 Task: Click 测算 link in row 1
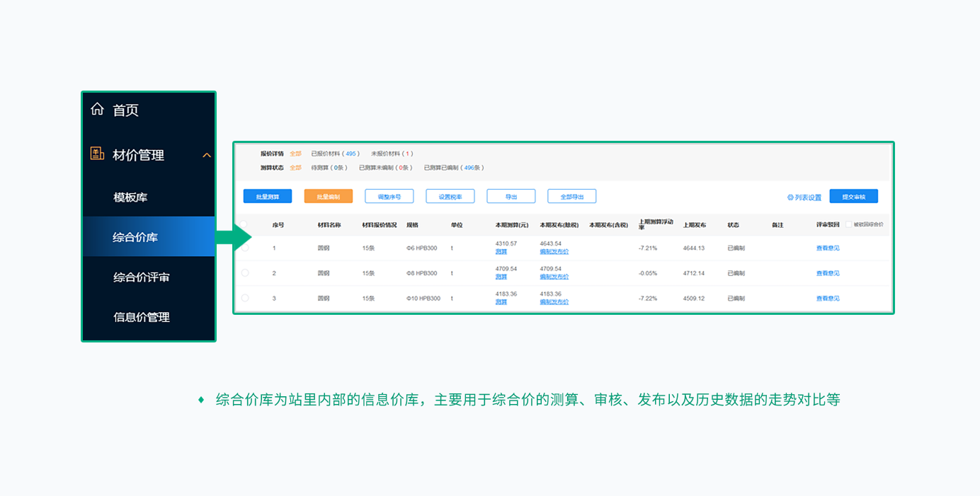[x=501, y=252]
